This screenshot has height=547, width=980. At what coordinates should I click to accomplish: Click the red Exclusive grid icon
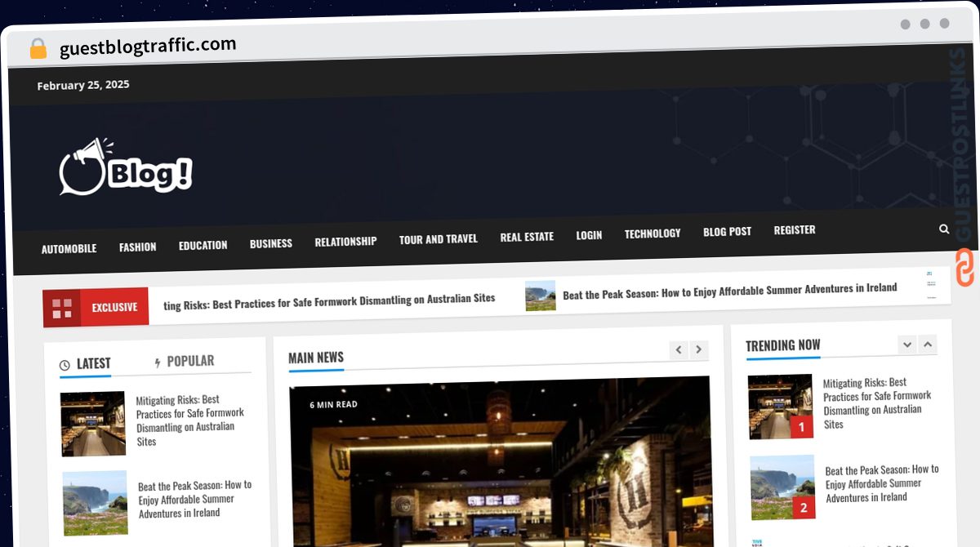click(62, 308)
